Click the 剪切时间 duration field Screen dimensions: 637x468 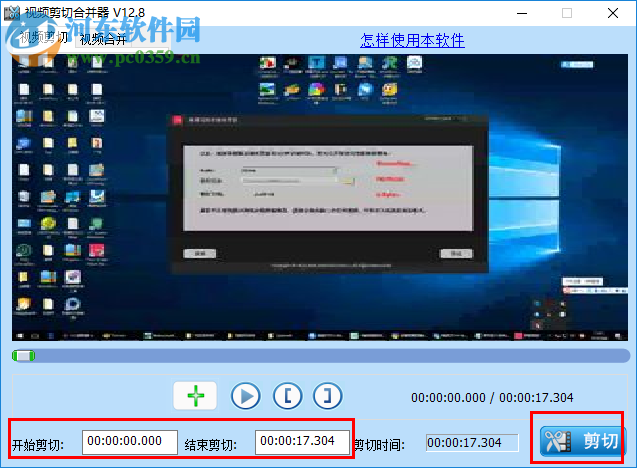pyautogui.click(x=472, y=443)
